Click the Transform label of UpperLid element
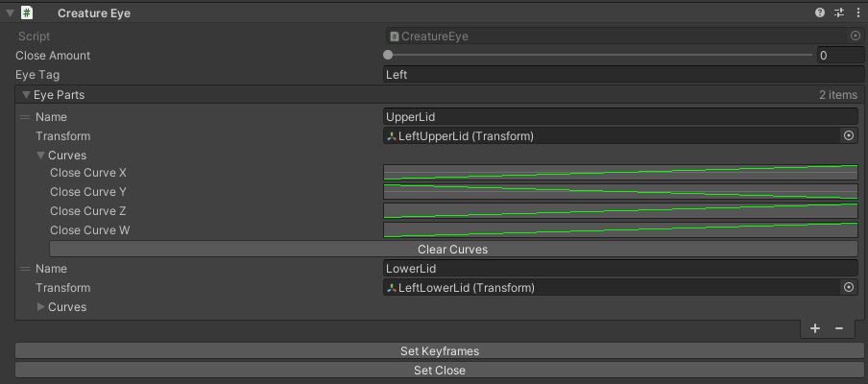This screenshot has width=868, height=384. point(63,135)
